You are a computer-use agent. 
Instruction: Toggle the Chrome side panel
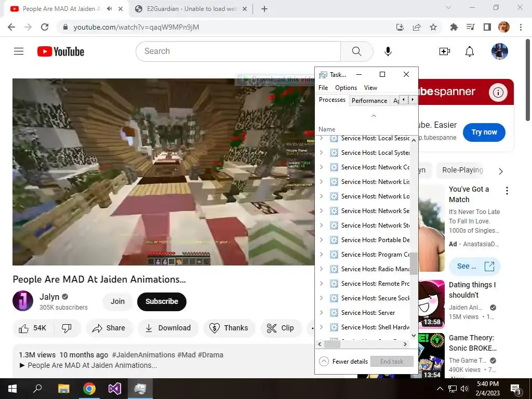tap(487, 27)
